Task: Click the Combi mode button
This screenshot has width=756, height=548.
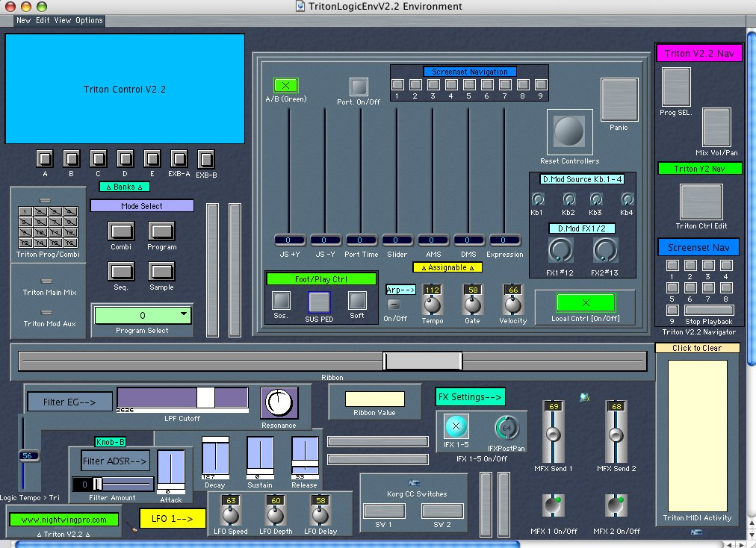Action: tap(121, 231)
